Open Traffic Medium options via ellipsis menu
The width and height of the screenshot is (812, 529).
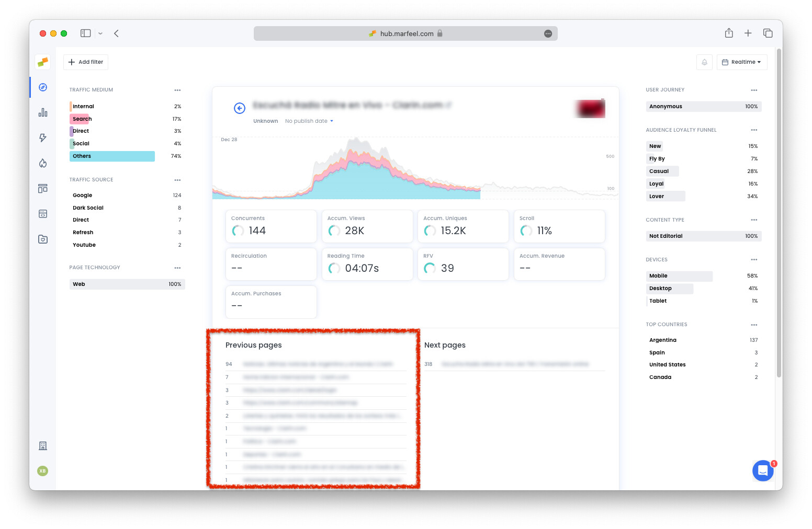point(177,90)
